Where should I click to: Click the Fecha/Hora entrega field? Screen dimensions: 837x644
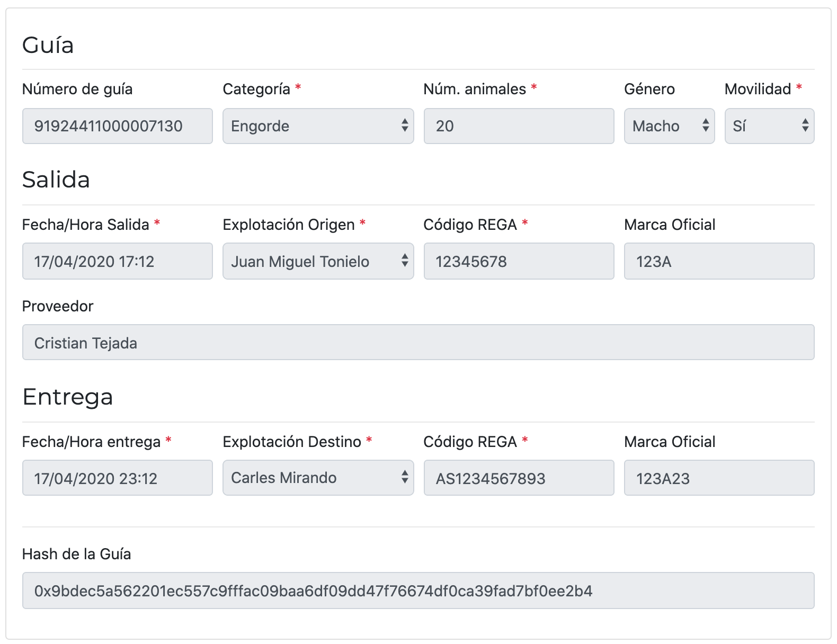click(118, 478)
